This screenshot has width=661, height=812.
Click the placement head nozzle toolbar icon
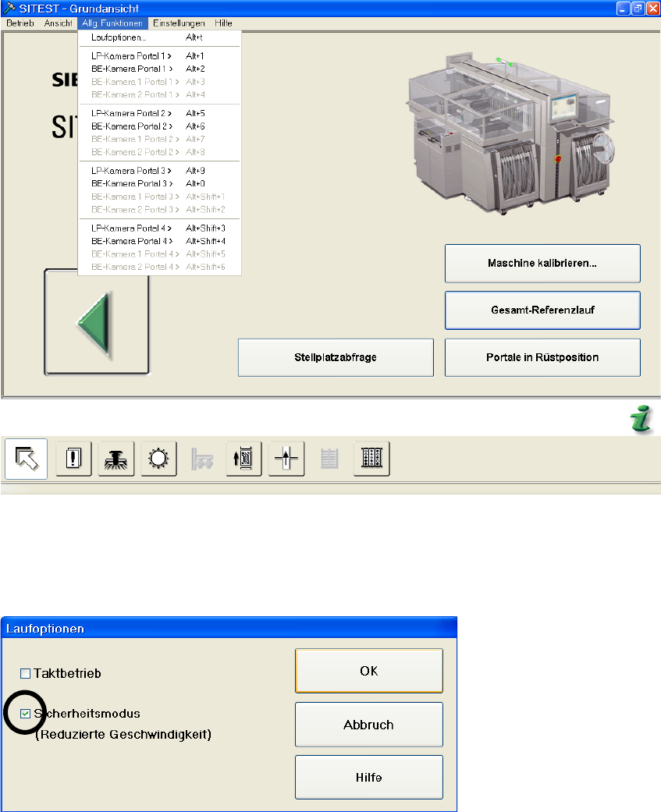point(116,459)
